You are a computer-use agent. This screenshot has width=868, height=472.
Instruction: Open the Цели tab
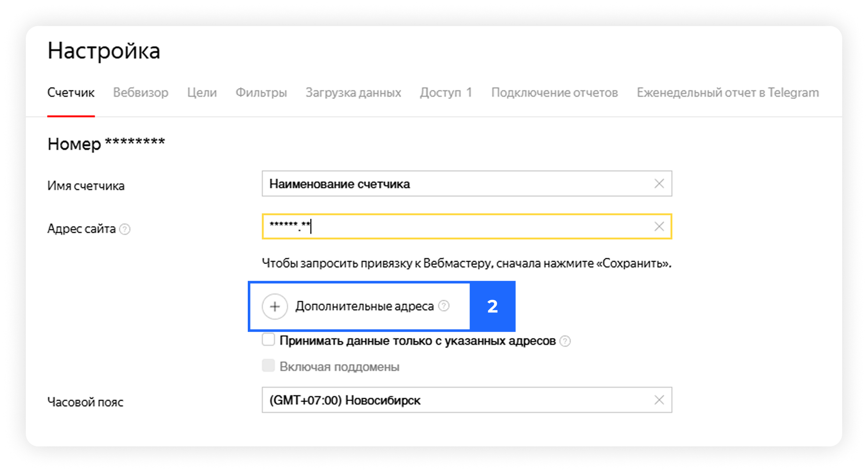[202, 93]
